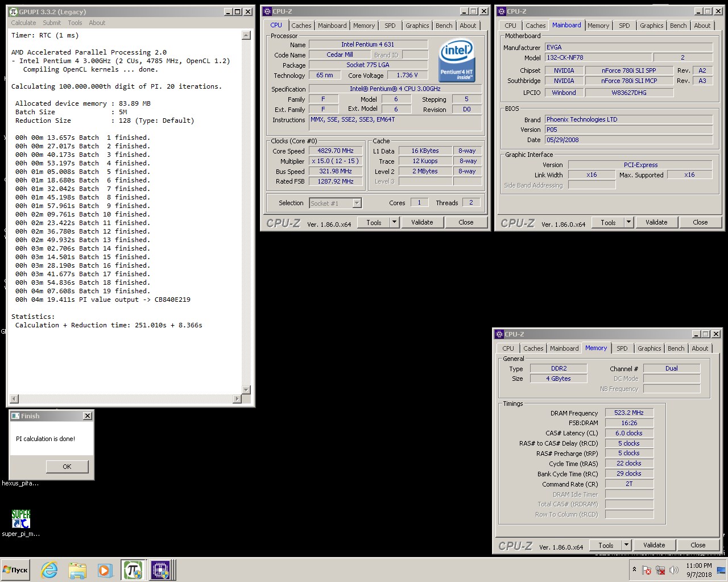Click CPU-Z Mainboard window title icon
The image size is (728, 582).
[x=501, y=11]
